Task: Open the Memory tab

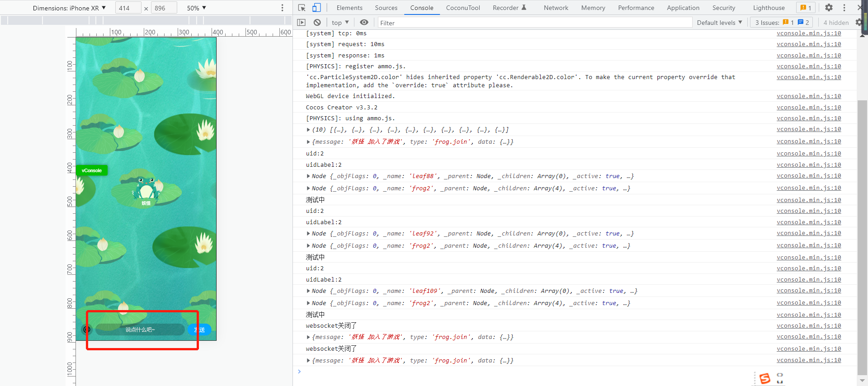Action: 593,8
